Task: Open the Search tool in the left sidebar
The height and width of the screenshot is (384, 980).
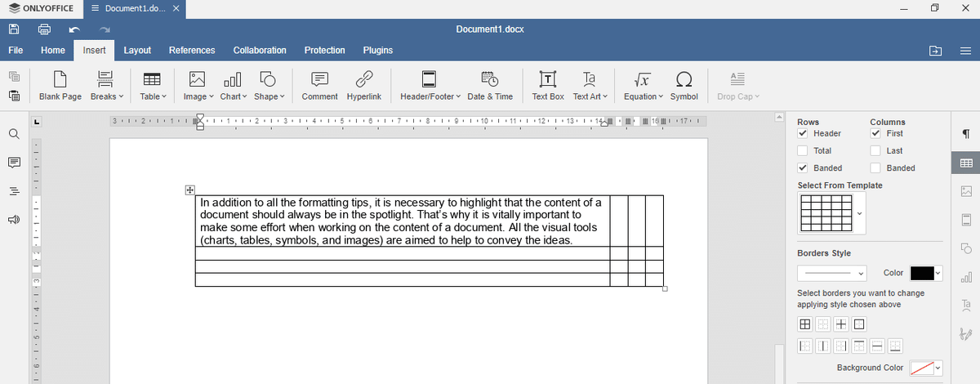Action: (14, 134)
